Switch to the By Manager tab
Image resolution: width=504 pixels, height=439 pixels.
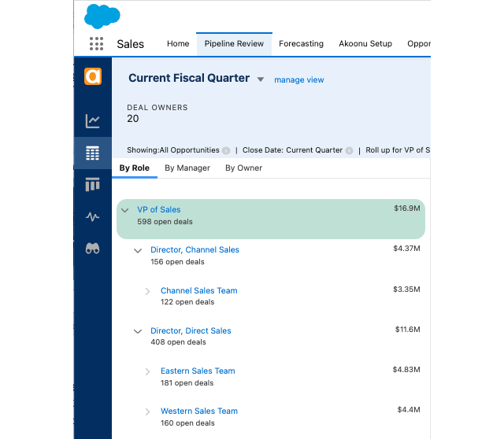click(x=187, y=168)
